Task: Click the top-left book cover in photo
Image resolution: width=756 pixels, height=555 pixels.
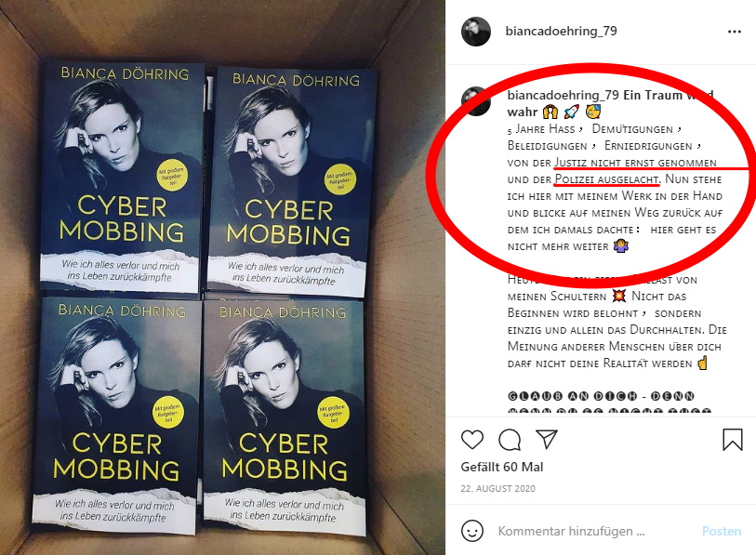Action: pyautogui.click(x=122, y=176)
